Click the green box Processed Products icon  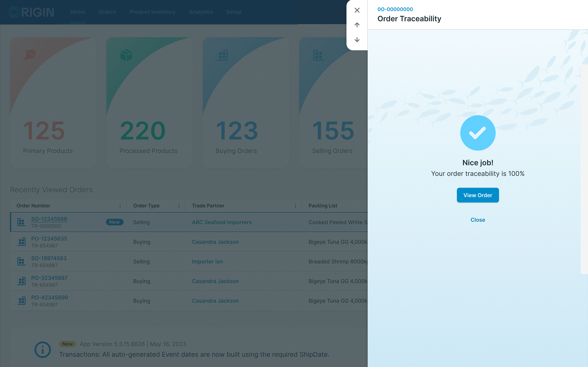coord(126,55)
